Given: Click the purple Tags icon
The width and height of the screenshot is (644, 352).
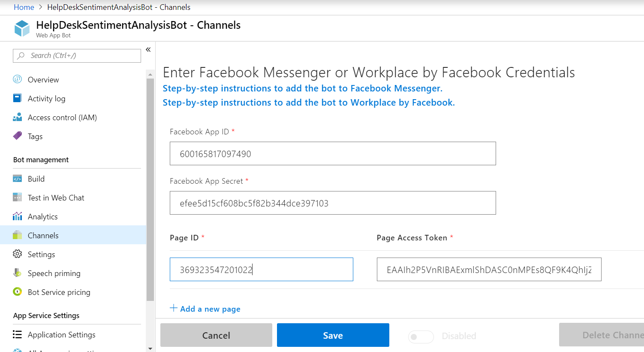Looking at the screenshot, I should [x=17, y=136].
